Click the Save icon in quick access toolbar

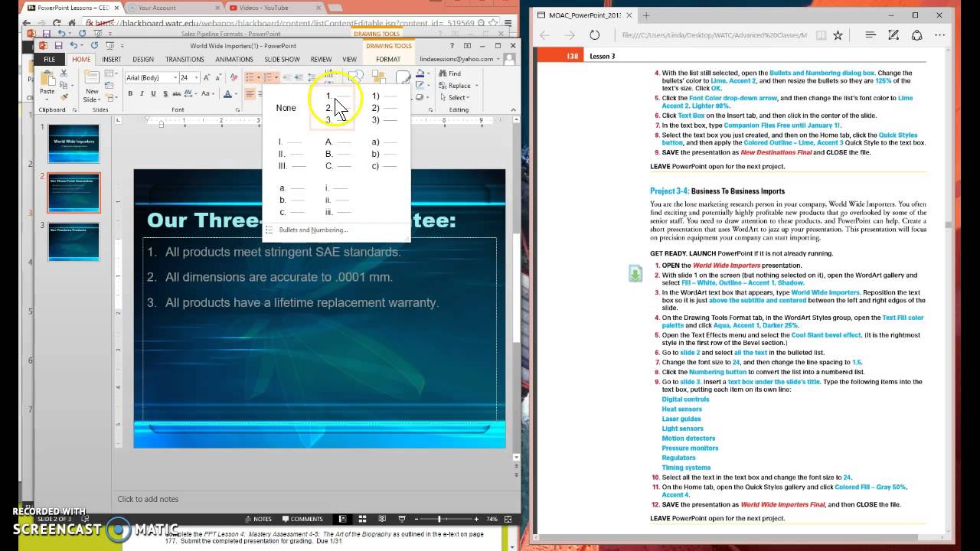click(58, 46)
